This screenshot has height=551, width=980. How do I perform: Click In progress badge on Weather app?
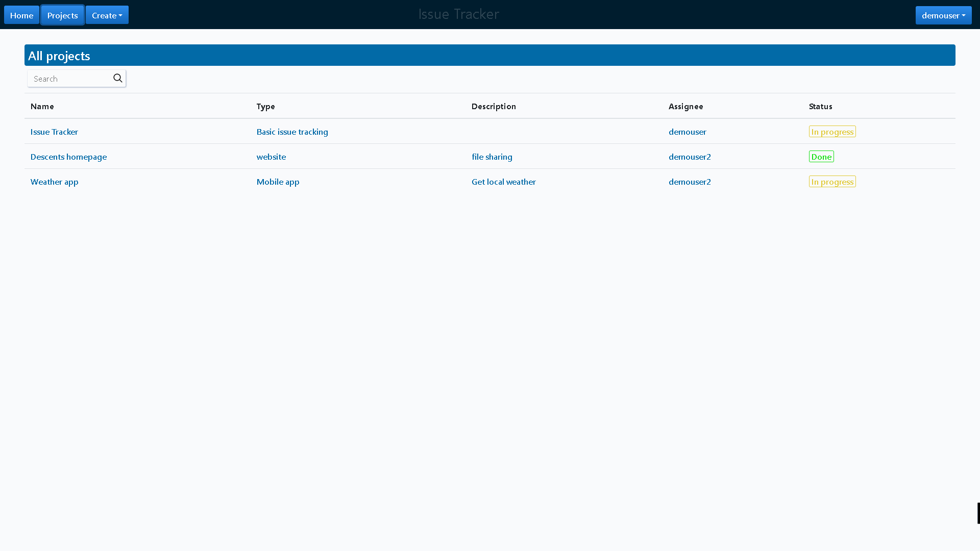pos(832,182)
